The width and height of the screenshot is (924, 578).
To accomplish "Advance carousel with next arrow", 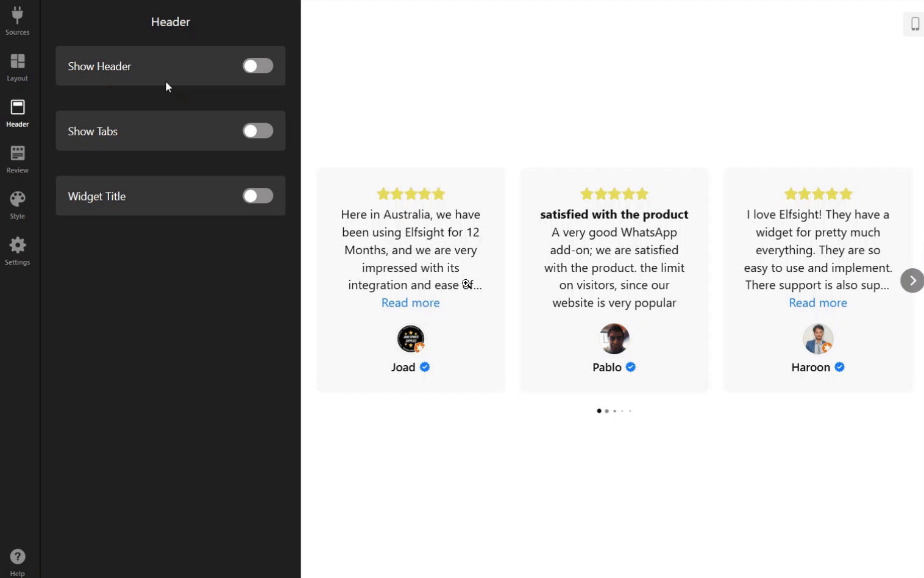I will (912, 280).
